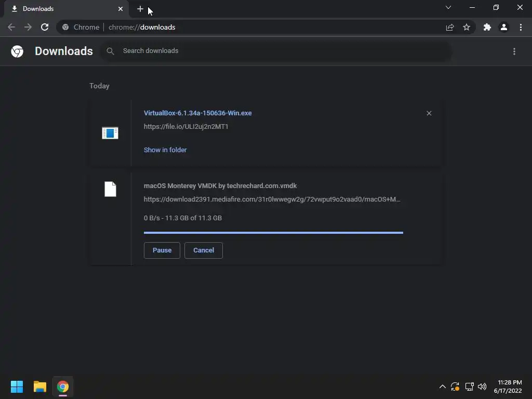
Task: Click the Chrome site info icon in address bar
Action: pyautogui.click(x=65, y=27)
